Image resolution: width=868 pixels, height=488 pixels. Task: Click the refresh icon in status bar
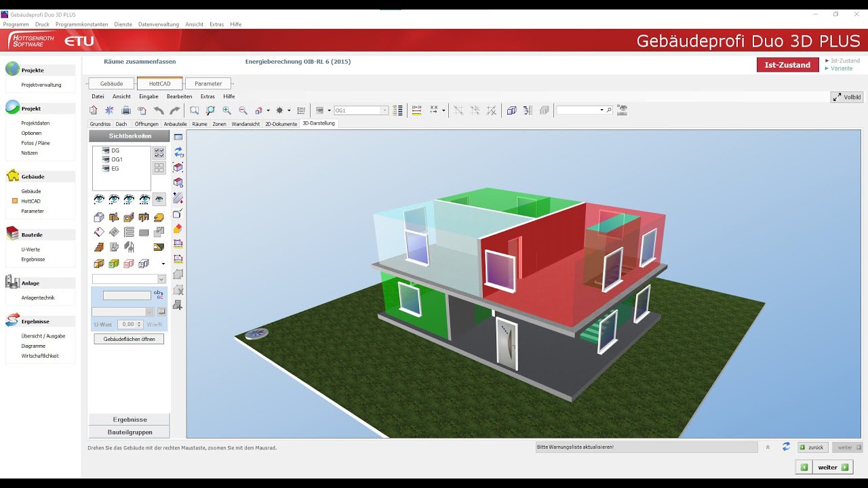tap(786, 447)
